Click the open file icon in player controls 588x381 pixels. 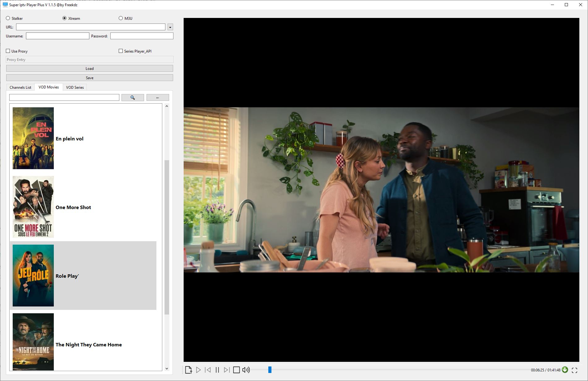[189, 370]
